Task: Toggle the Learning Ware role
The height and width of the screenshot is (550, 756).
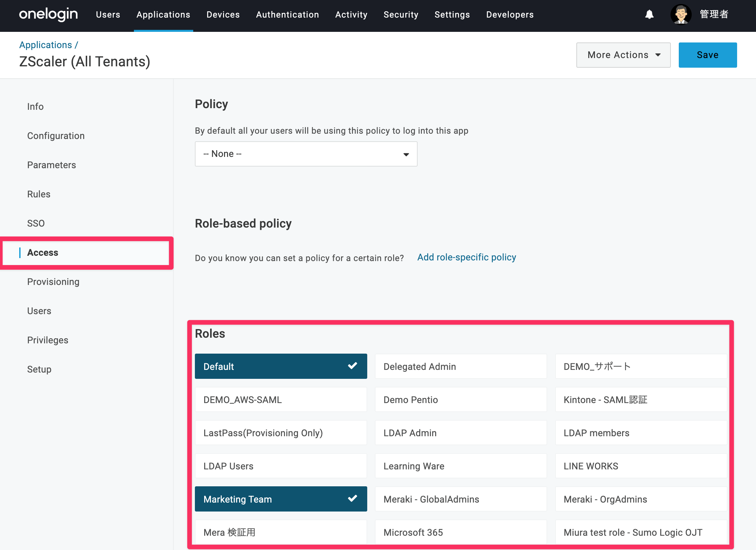Action: pyautogui.click(x=461, y=466)
